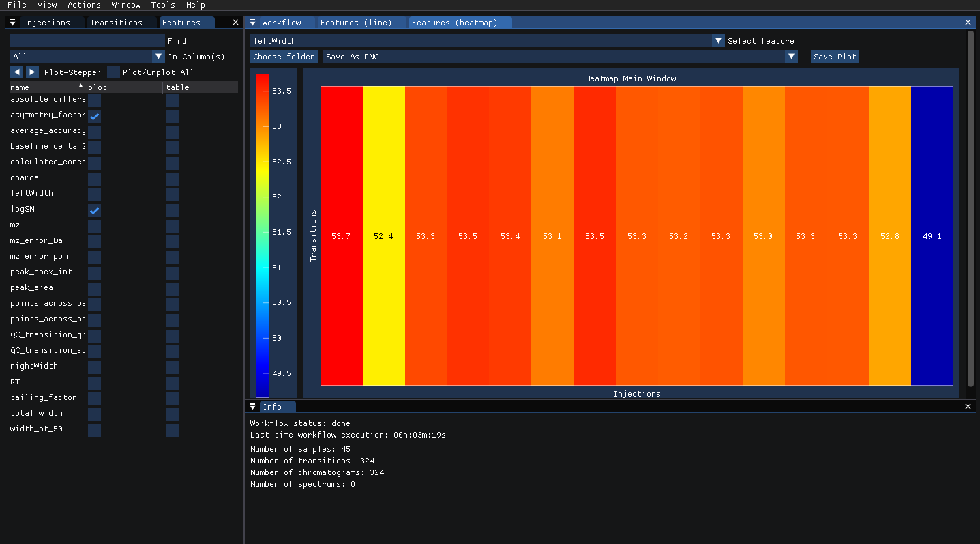Click heatmap cell labeled 53.0
Screen dimensions: 980x544
click(763, 236)
